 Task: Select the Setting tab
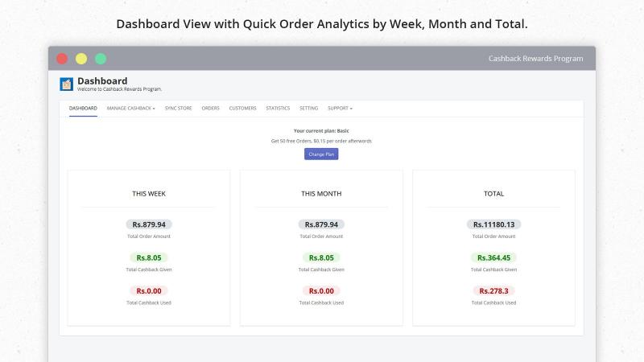308,109
